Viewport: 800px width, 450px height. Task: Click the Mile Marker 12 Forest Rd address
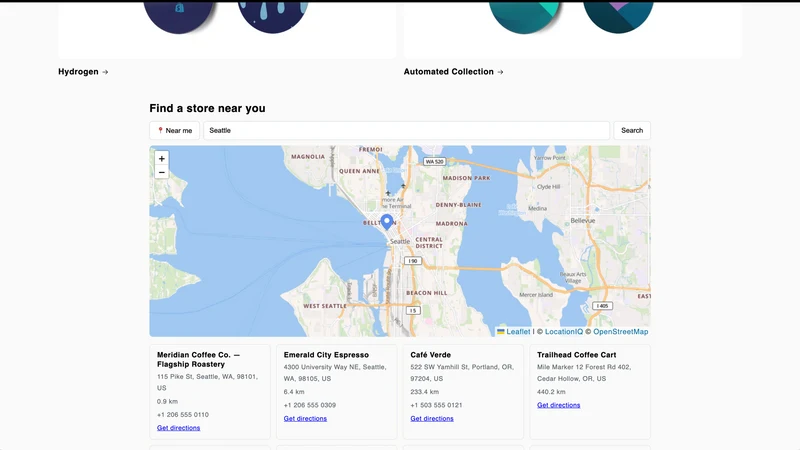584,373
